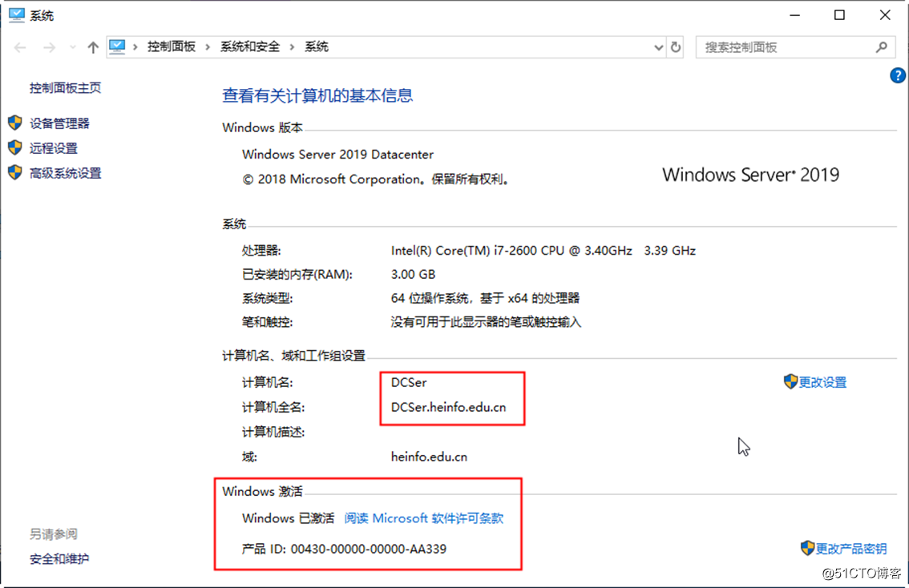
Task: Minimize the 系统 window
Action: [x=795, y=15]
